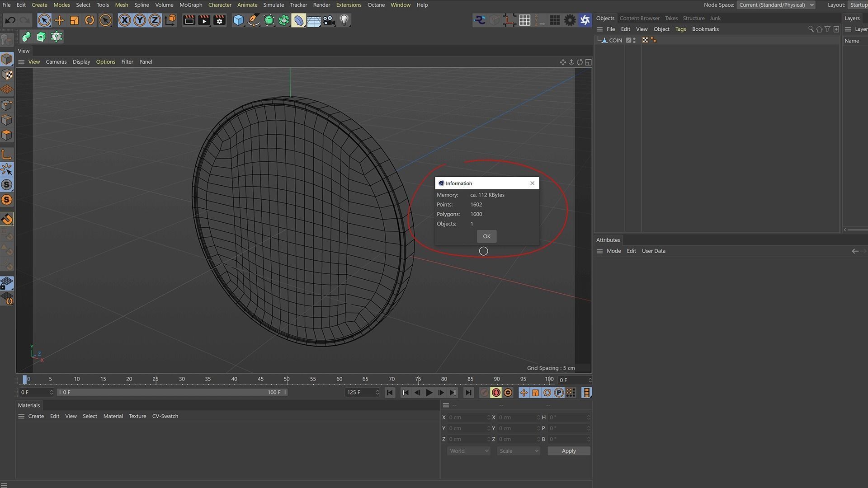Toggle autokeying record button

(496, 393)
